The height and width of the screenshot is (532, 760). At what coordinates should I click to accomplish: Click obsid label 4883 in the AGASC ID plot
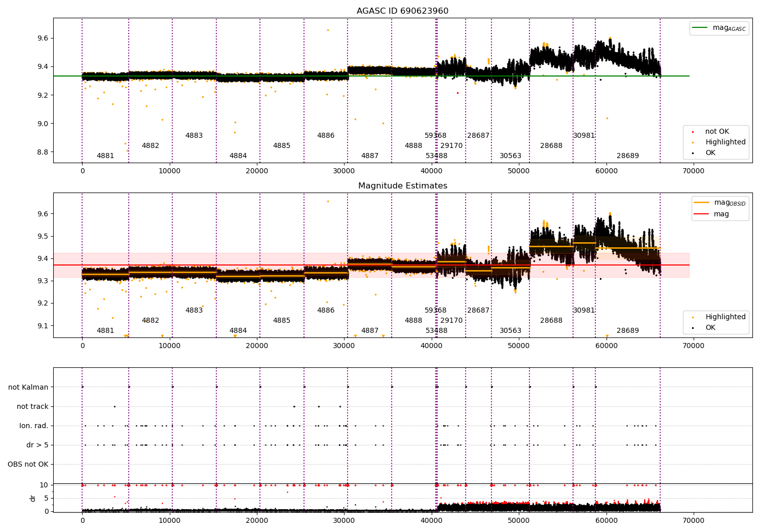coord(194,136)
